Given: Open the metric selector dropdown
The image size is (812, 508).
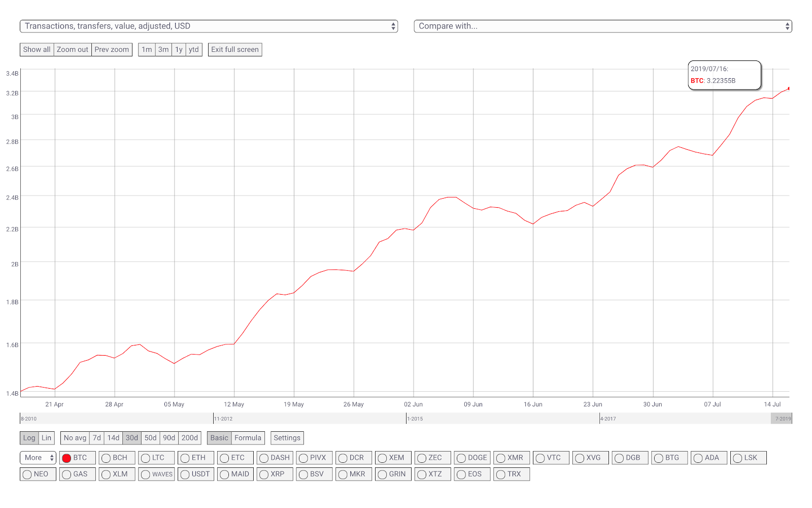Looking at the screenshot, I should pos(209,26).
